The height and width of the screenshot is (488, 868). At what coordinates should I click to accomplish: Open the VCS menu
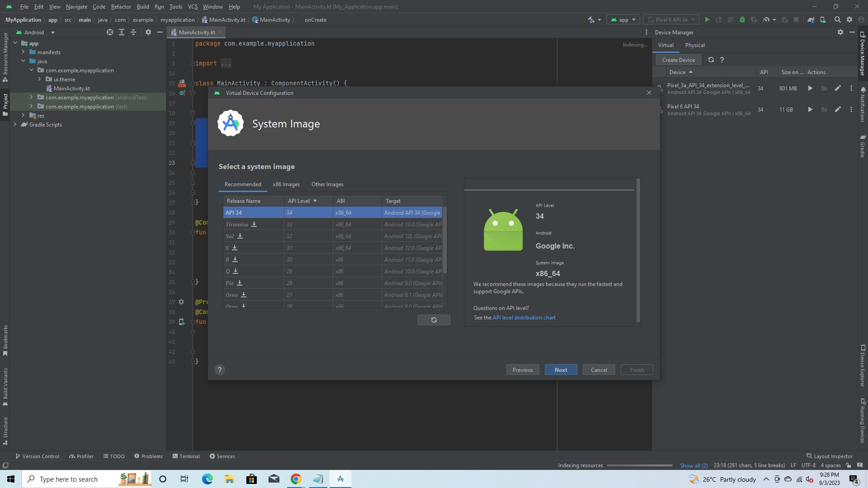[x=193, y=7]
